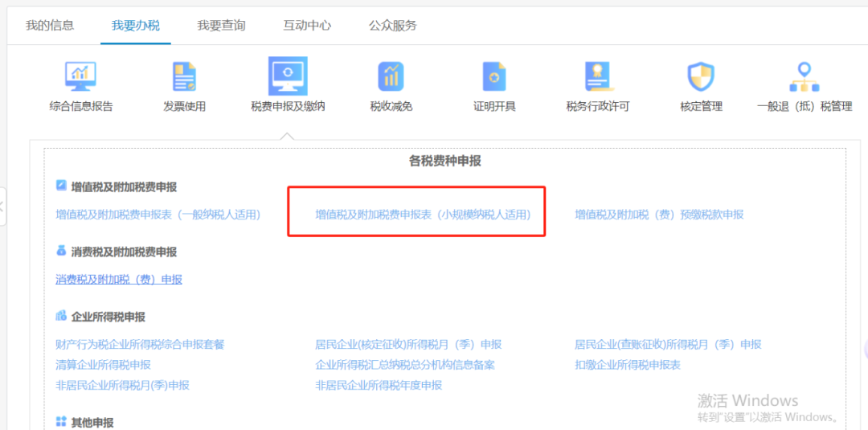Image resolution: width=868 pixels, height=430 pixels.
Task: Click the 税费申报及缴纳 label
Action: click(288, 107)
